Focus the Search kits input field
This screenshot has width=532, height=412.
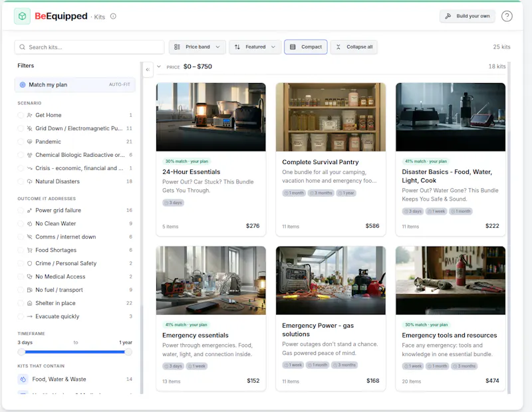click(89, 47)
